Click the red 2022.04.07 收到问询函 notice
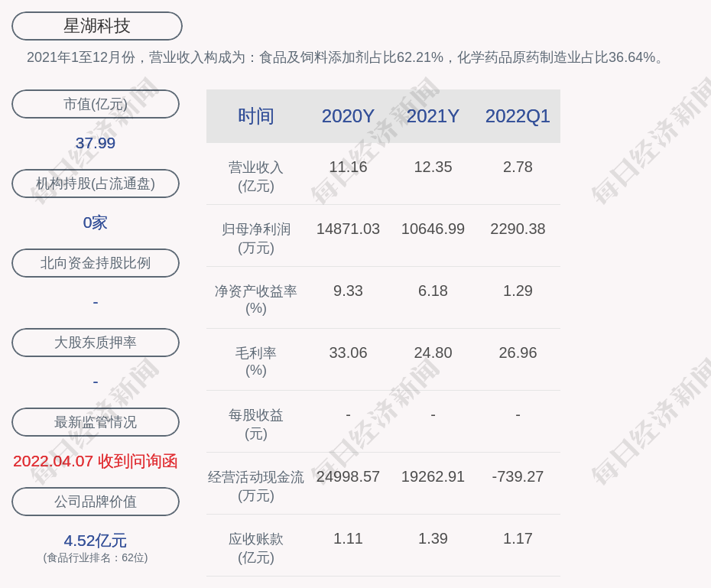This screenshot has height=588, width=711. tap(96, 462)
